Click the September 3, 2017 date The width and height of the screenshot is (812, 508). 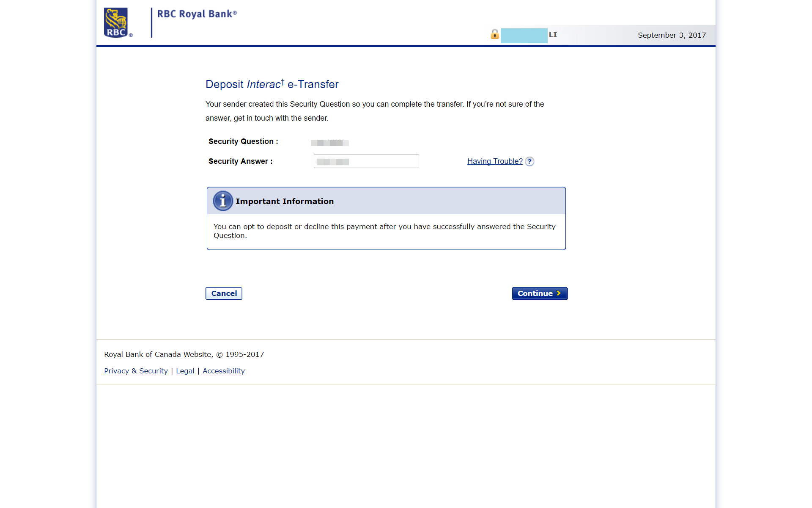click(672, 35)
